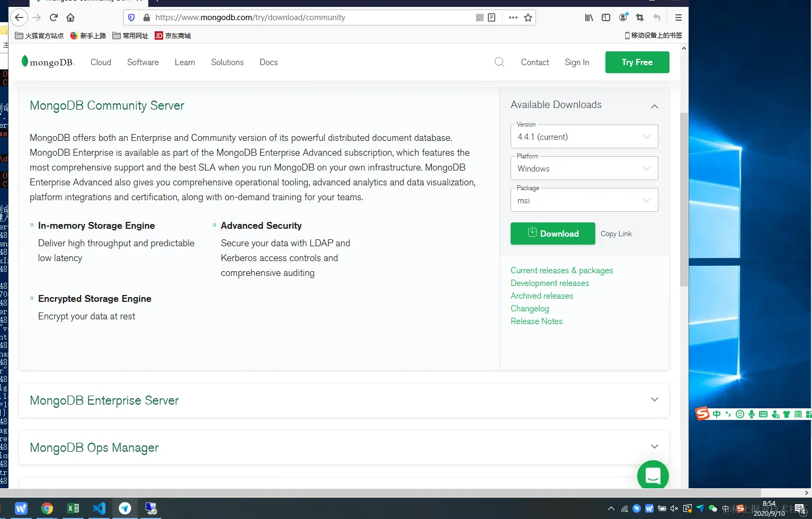The image size is (812, 519).
Task: Click the Try Free button
Action: tap(637, 62)
